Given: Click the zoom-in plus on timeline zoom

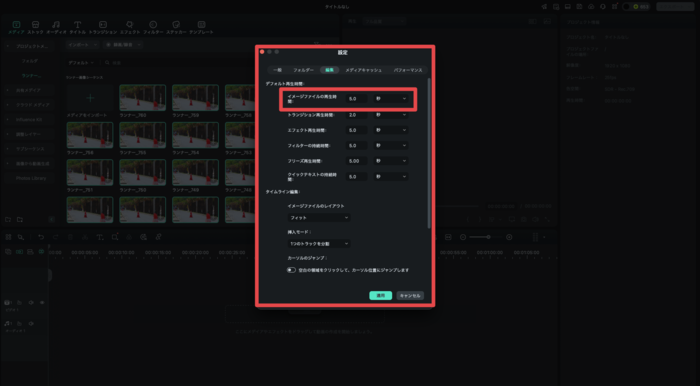Looking at the screenshot, I should [x=509, y=237].
